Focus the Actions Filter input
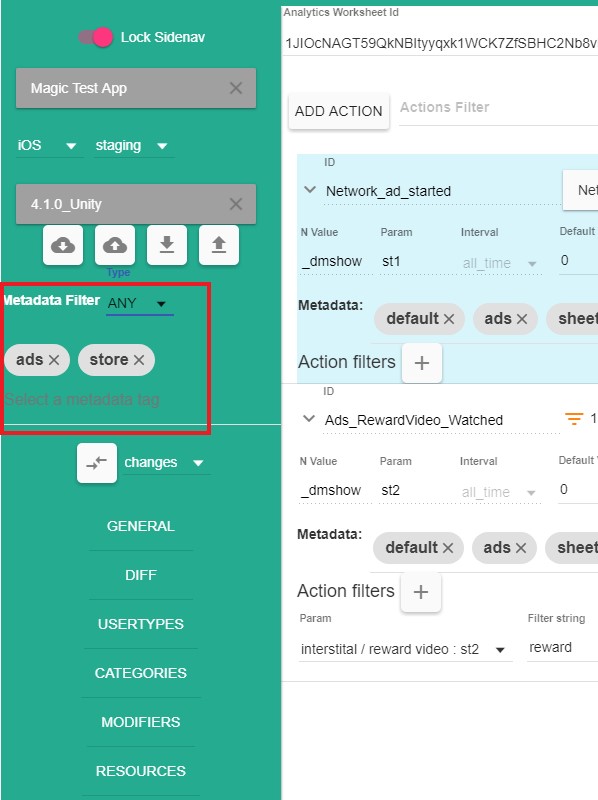This screenshot has width=598, height=800. click(x=498, y=108)
